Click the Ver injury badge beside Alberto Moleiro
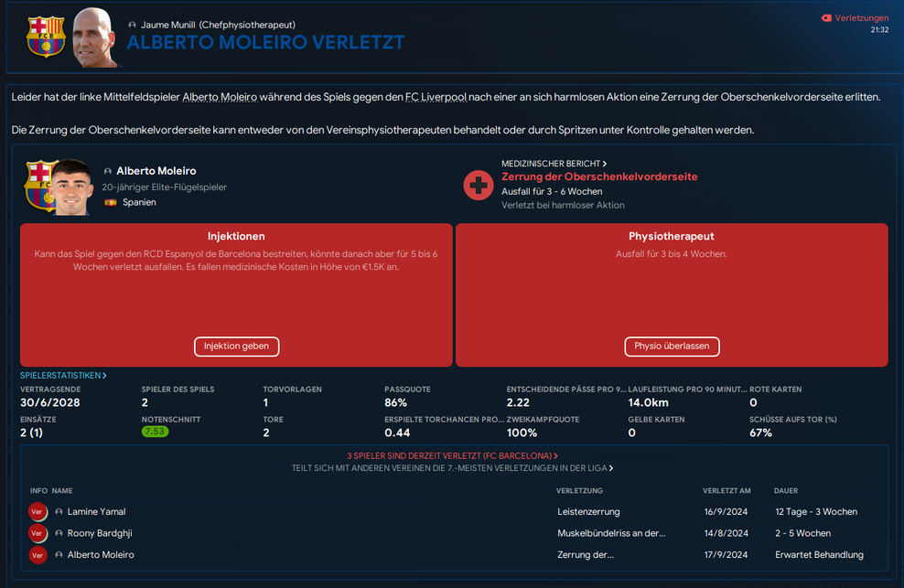Screen dimensions: 904x588 [37, 555]
